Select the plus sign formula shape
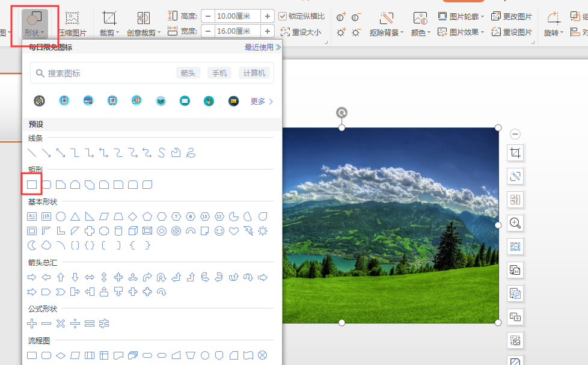The height and width of the screenshot is (365, 588). click(32, 324)
